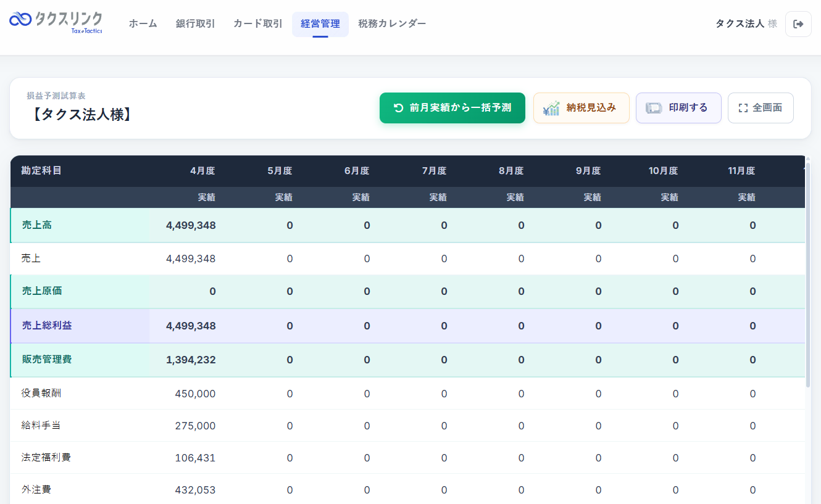Click 前月実績から一括予測 button
This screenshot has height=504, width=821.
point(452,108)
